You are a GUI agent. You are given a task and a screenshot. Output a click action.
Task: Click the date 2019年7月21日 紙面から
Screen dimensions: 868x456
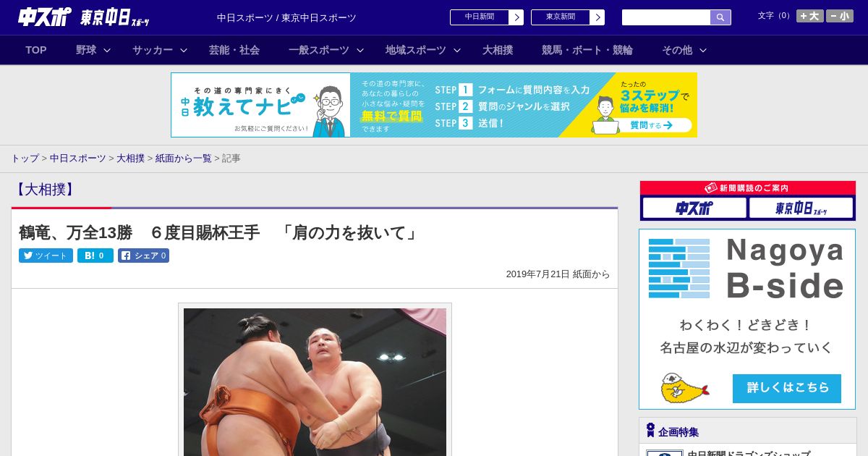click(558, 274)
